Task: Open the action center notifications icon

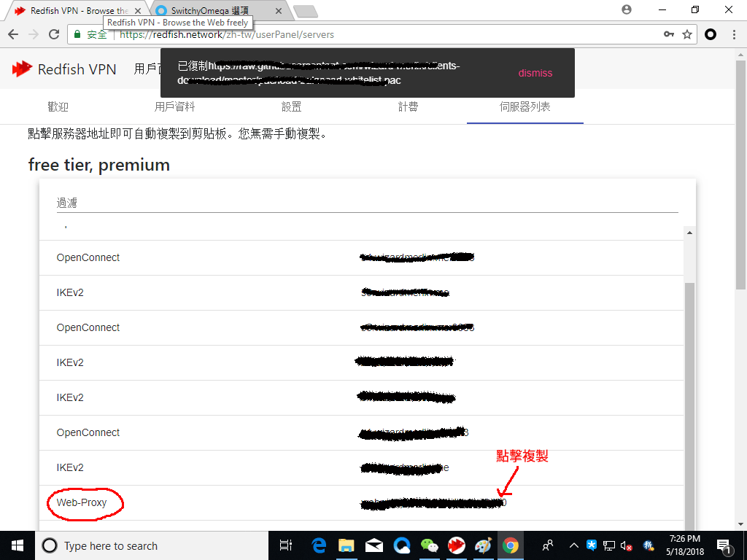Action: point(724,545)
